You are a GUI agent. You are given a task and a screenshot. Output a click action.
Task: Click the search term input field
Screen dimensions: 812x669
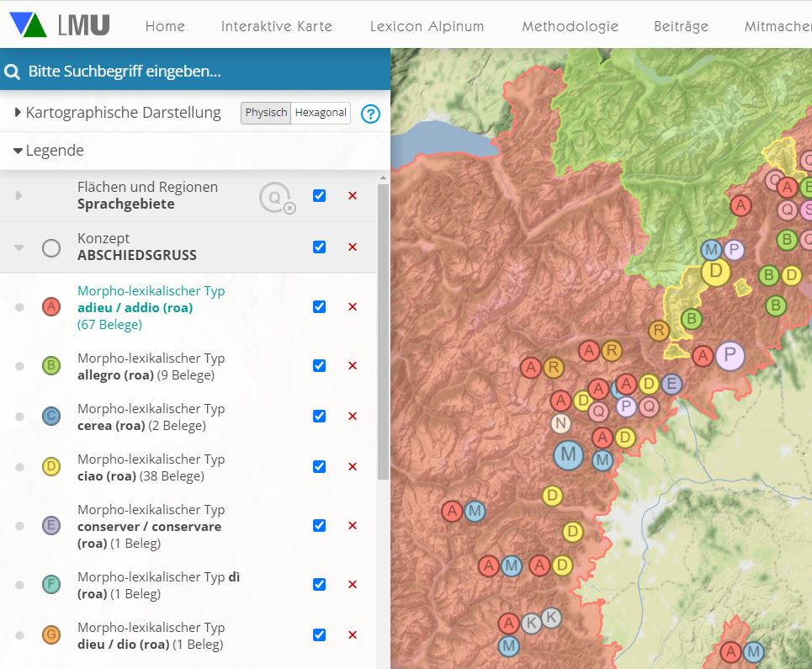(202, 72)
